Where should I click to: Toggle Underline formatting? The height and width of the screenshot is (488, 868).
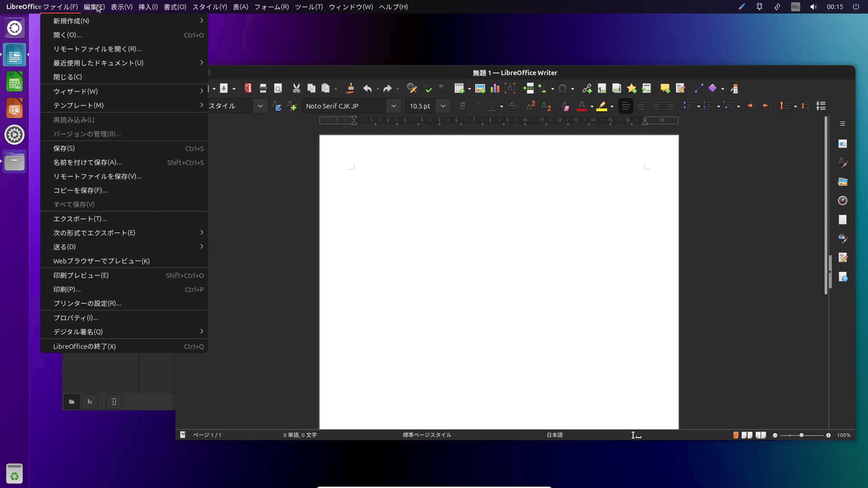(491, 106)
